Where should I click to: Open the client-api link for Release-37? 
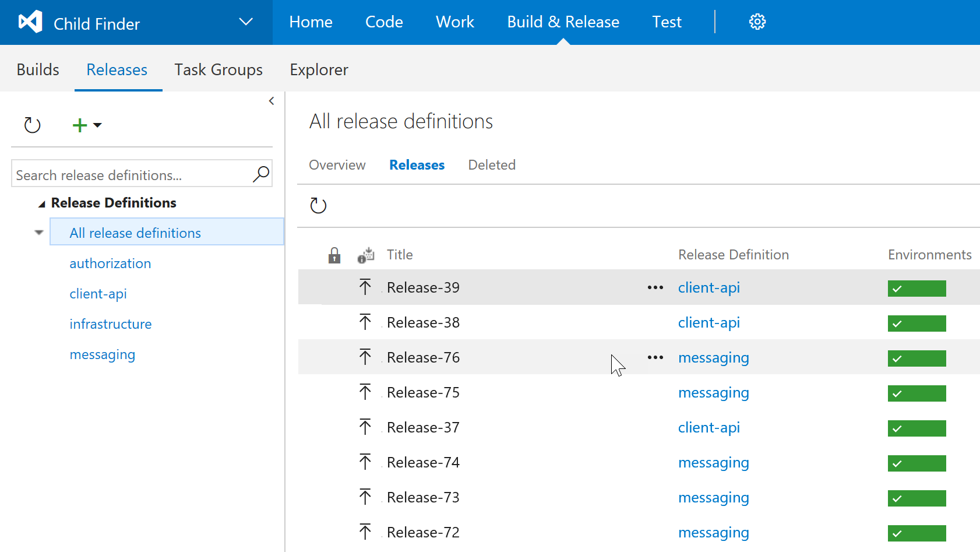tap(708, 427)
